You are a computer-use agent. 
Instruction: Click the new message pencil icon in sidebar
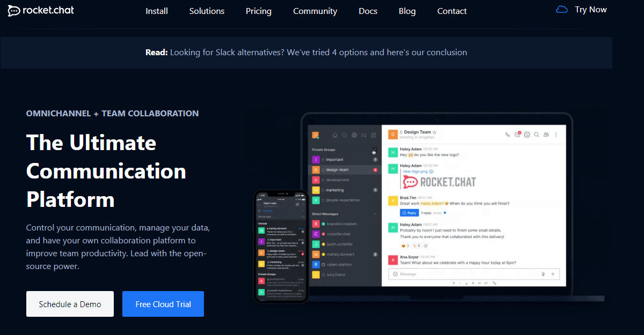coord(374,135)
